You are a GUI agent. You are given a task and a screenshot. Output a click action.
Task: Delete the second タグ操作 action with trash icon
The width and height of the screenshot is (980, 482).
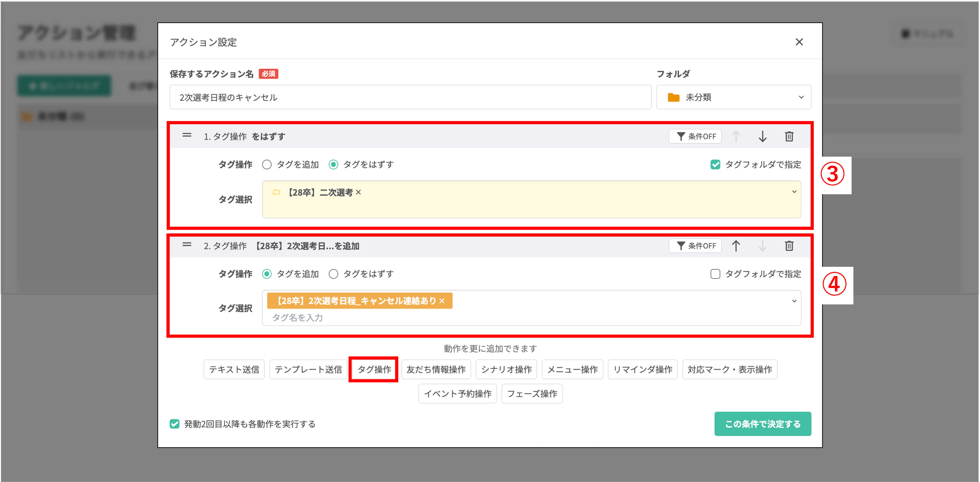(789, 246)
